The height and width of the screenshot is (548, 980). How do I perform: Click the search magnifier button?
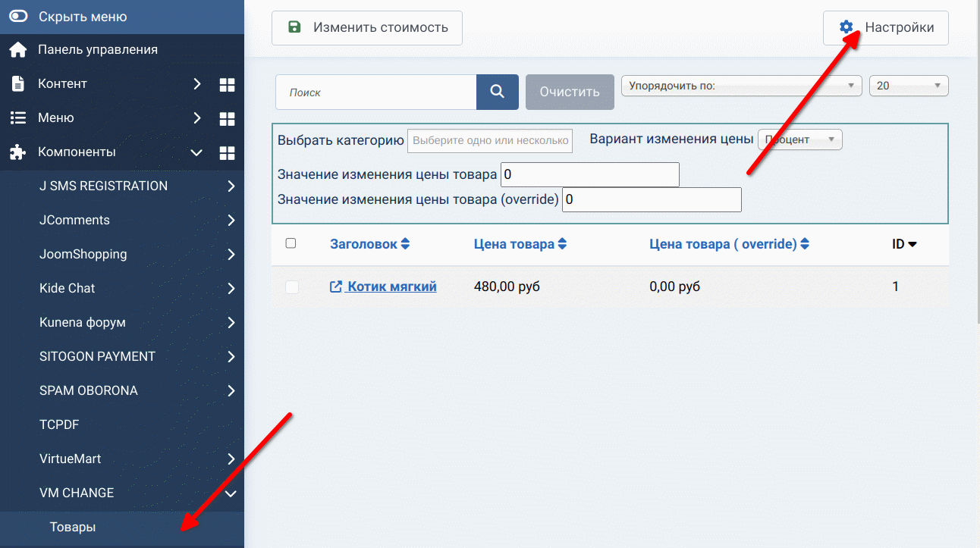coord(498,92)
